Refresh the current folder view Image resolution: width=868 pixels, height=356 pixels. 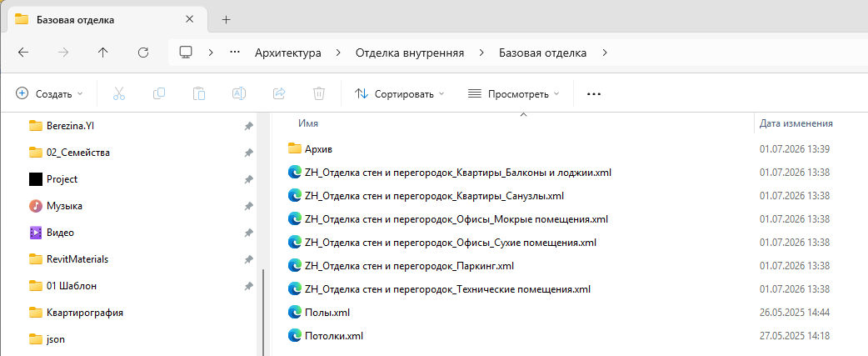coord(143,53)
